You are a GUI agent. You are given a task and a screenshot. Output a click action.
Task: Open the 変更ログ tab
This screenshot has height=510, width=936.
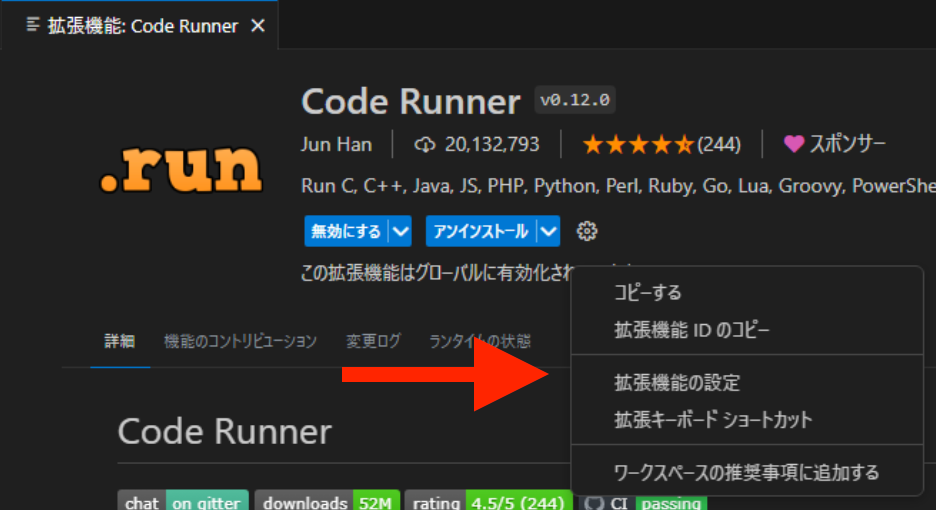373,341
